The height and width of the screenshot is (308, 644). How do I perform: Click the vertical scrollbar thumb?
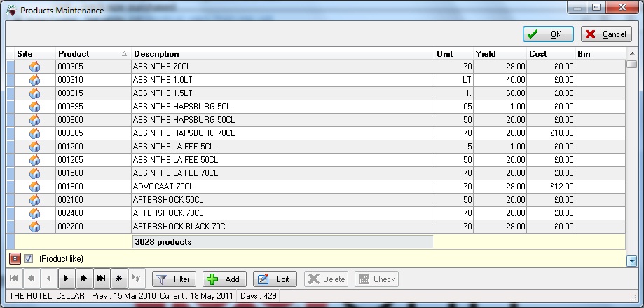coord(631,64)
